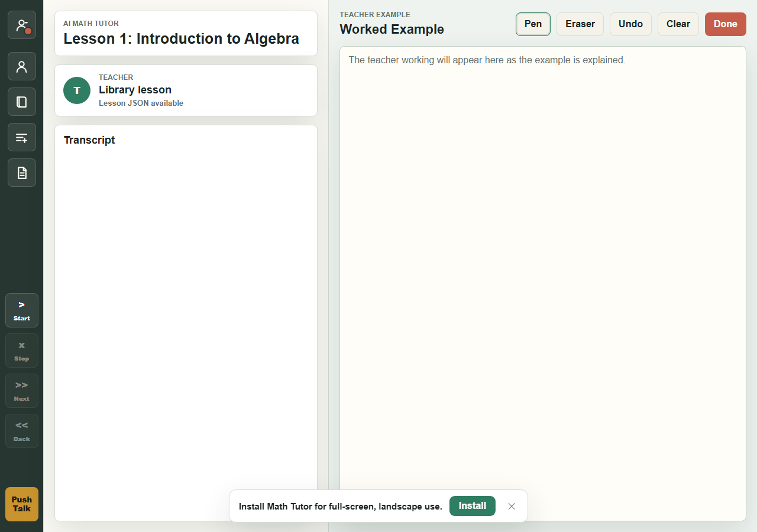Click the Library lesson teacher card title
Viewport: 757px width, 532px height.
pyautogui.click(x=135, y=90)
